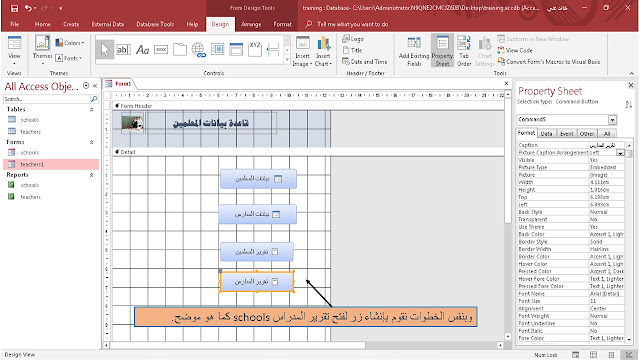Select the تقرير المعلمين command button
640x360 pixels.
(257, 251)
